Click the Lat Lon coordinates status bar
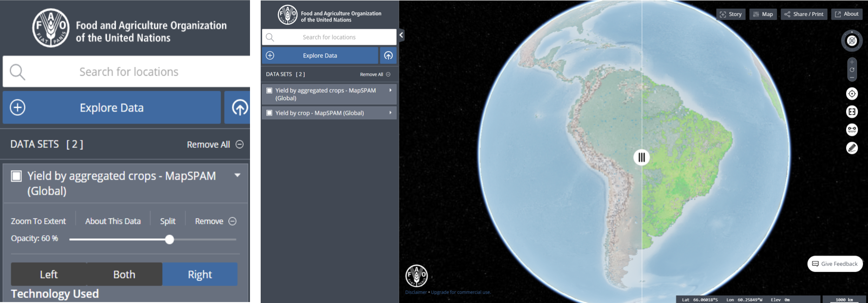Screen dimensions: 868x303 [748, 300]
